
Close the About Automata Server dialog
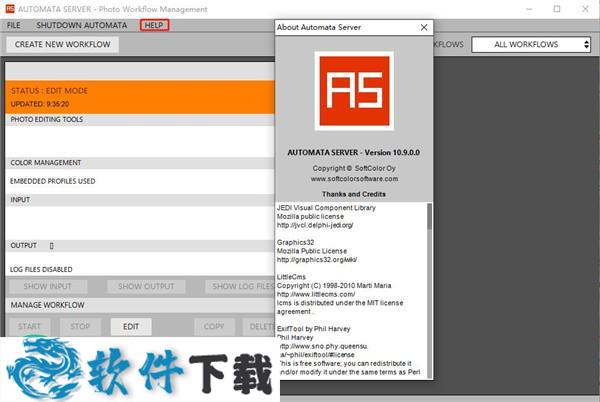[423, 26]
